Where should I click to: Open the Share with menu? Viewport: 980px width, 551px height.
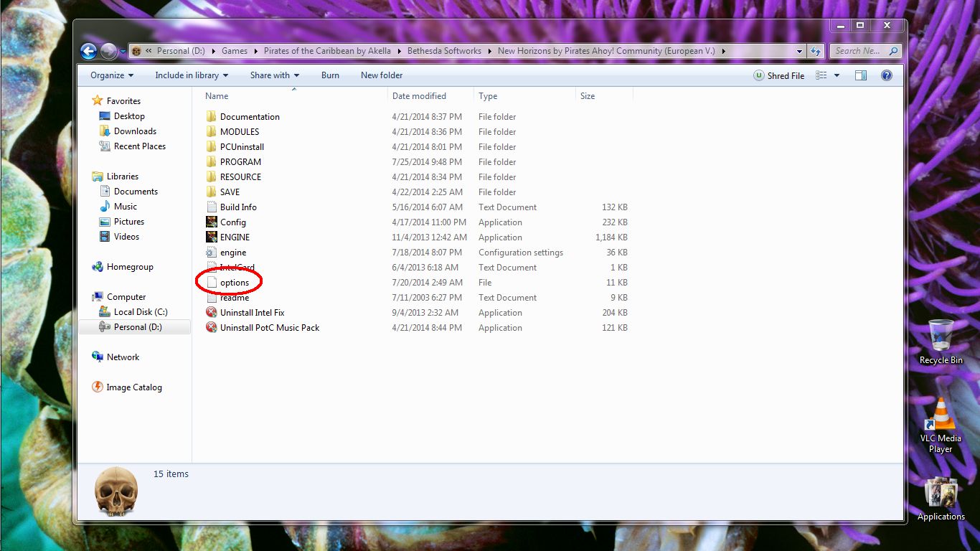click(275, 75)
